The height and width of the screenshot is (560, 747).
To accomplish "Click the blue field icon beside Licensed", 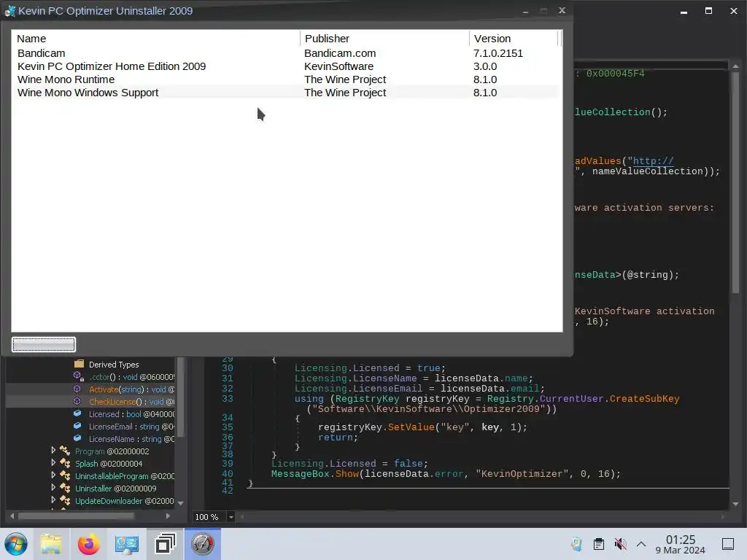I will (77, 413).
